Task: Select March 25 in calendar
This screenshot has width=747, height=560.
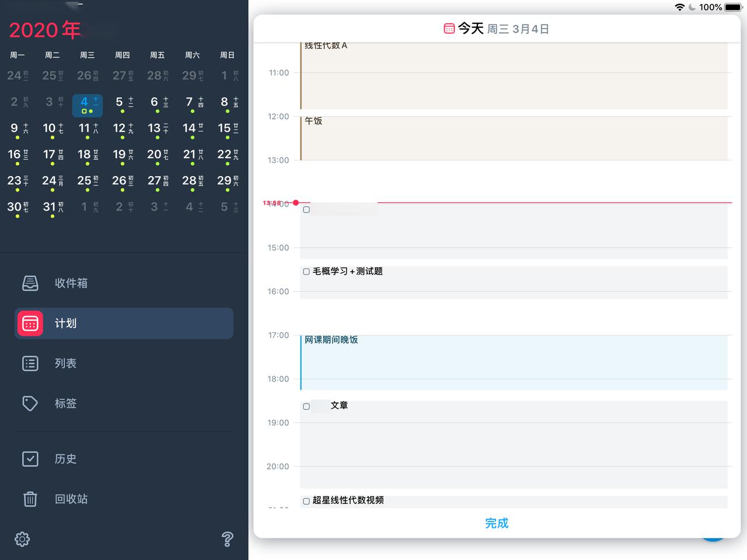Action: (x=88, y=183)
